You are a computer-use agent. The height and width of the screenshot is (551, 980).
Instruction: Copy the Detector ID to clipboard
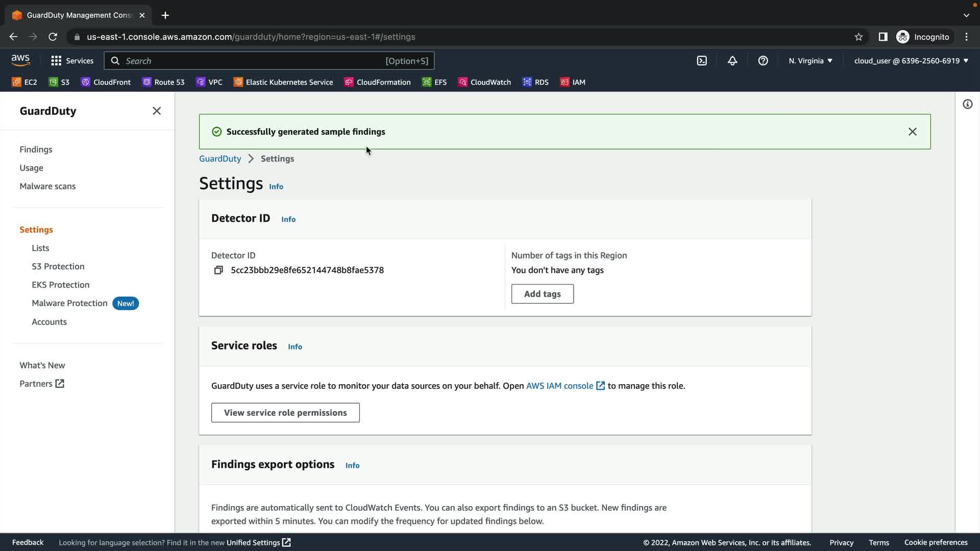click(x=218, y=270)
